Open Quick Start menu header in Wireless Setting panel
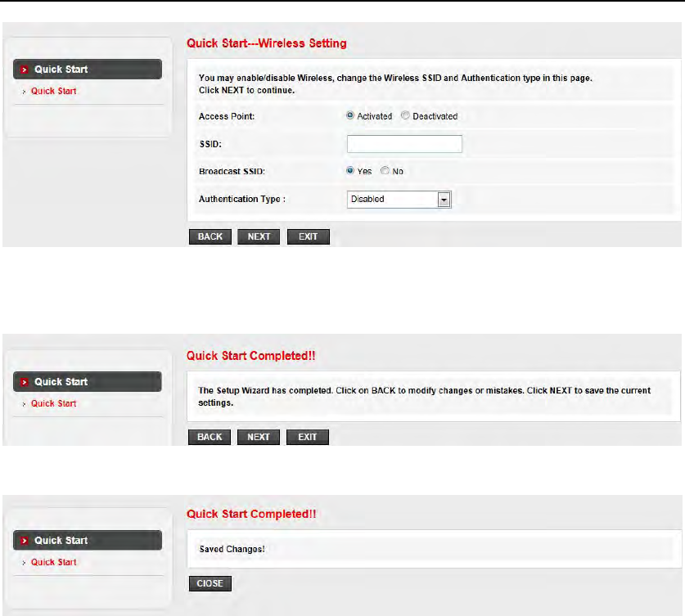 (x=88, y=70)
